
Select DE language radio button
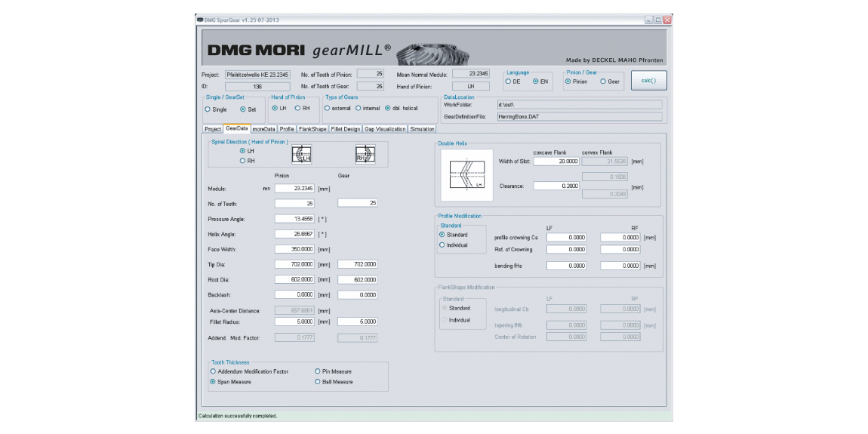(508, 82)
